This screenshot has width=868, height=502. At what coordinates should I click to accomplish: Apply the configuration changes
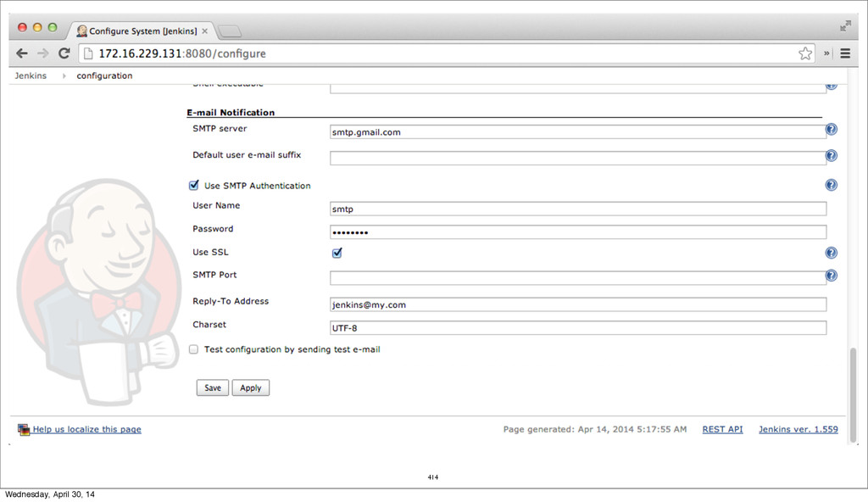coord(250,388)
